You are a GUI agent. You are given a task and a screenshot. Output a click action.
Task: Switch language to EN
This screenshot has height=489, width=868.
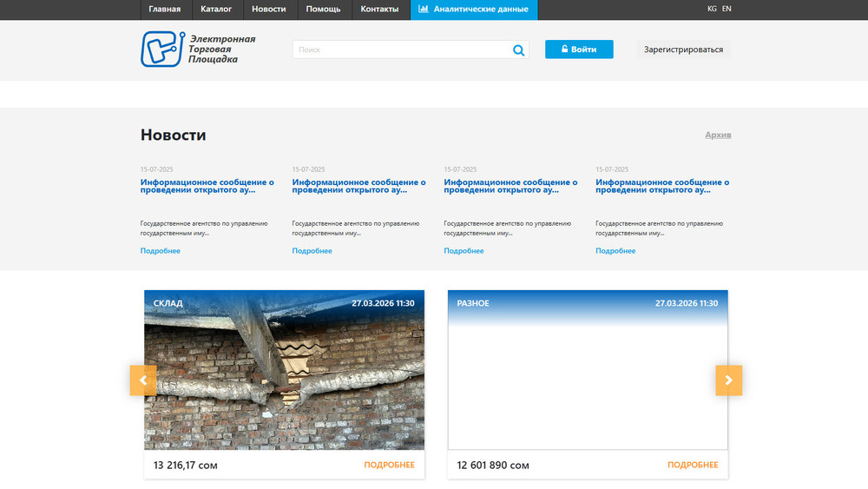point(727,9)
